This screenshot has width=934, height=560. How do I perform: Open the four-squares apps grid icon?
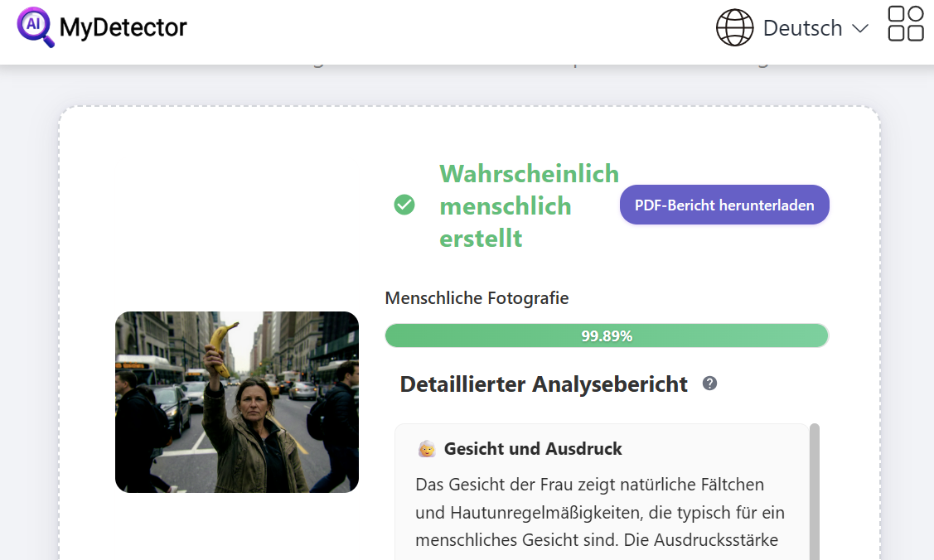[x=905, y=24]
